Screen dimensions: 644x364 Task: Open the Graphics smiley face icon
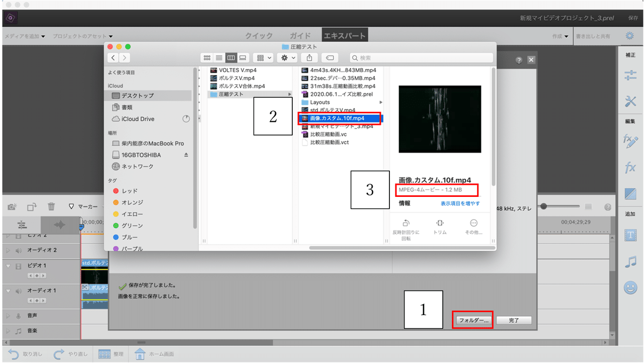[630, 287]
